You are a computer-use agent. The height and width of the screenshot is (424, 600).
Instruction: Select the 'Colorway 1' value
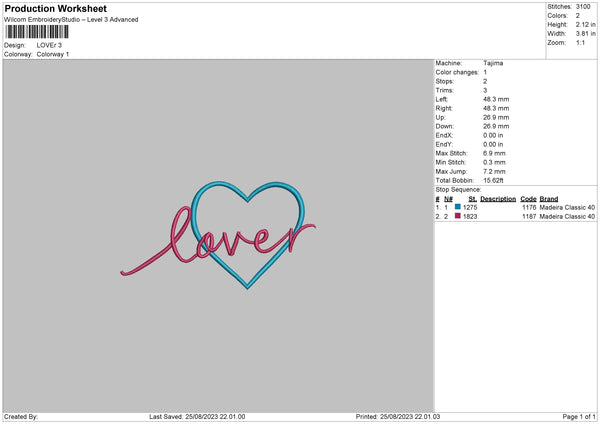(x=53, y=54)
